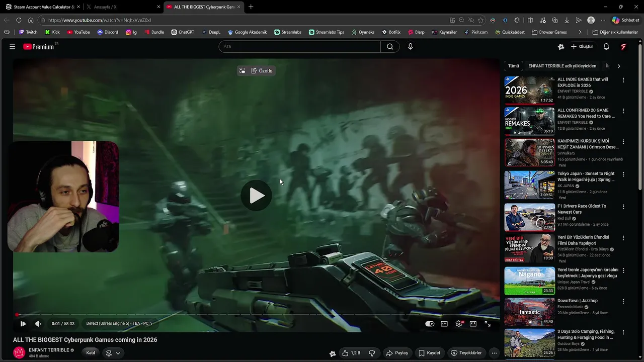Viewport: 644px width, 362px height.
Task: Click the icon left of Özetle
Action: (242, 71)
